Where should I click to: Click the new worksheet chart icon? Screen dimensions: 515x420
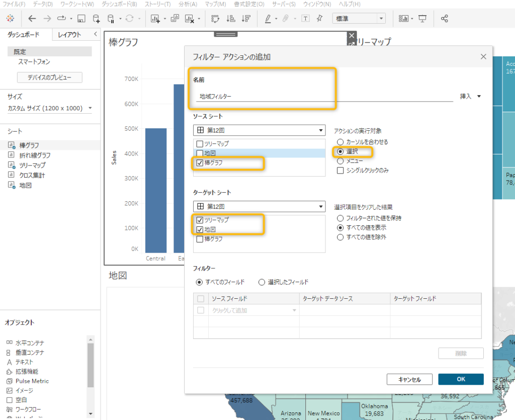(x=155, y=19)
